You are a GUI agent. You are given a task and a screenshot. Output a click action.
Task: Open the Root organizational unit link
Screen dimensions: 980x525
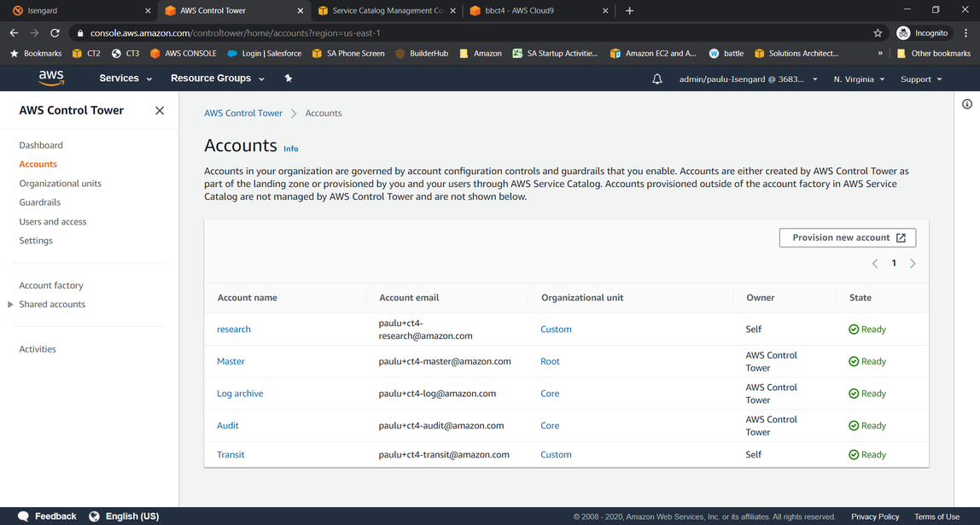(550, 361)
